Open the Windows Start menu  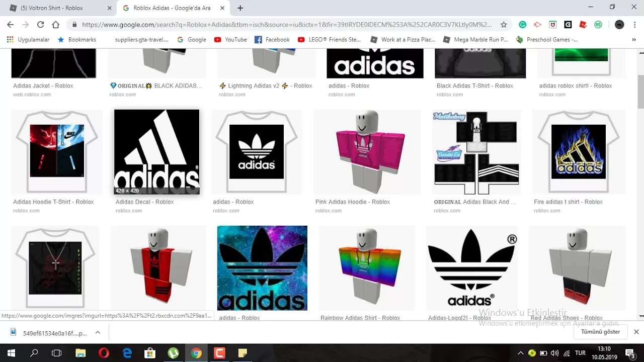(12, 353)
